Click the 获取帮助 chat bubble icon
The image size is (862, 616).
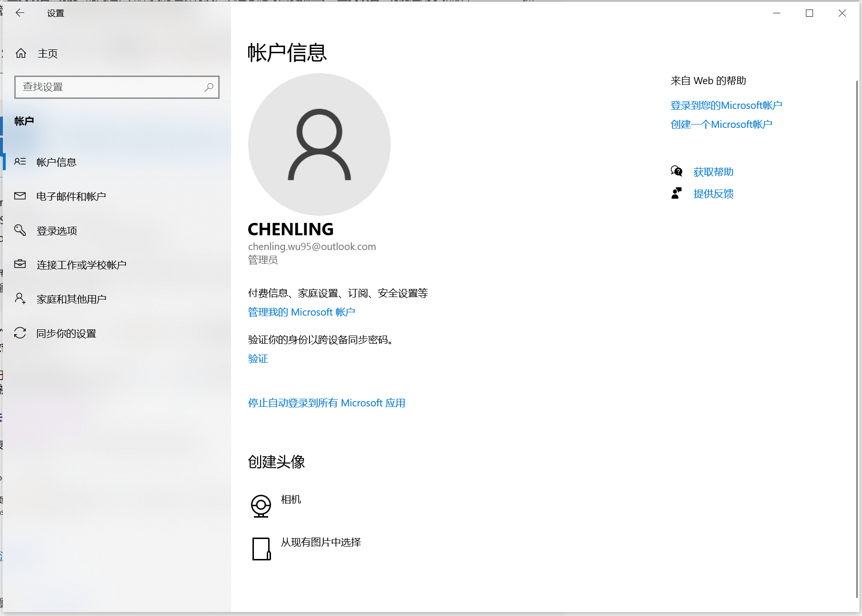pyautogui.click(x=677, y=171)
